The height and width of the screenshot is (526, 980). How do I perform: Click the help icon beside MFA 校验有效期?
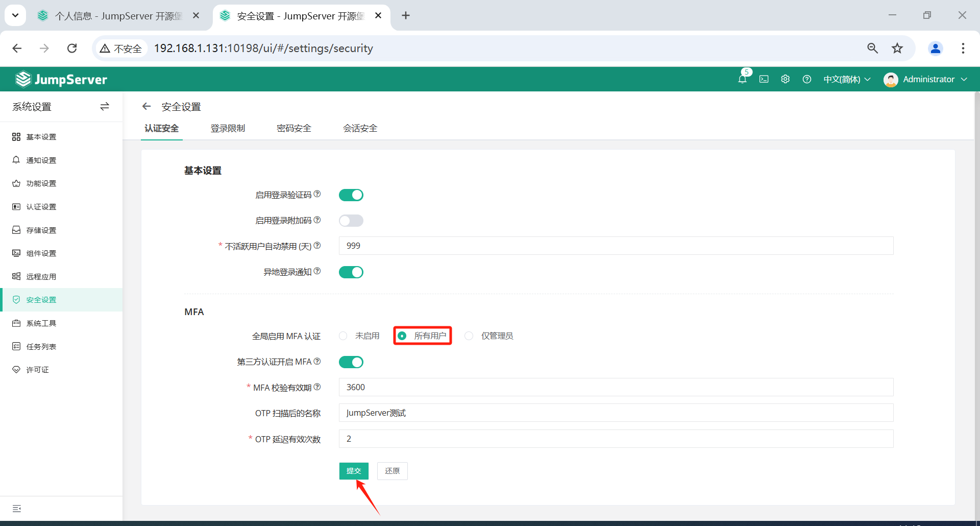[x=317, y=387]
